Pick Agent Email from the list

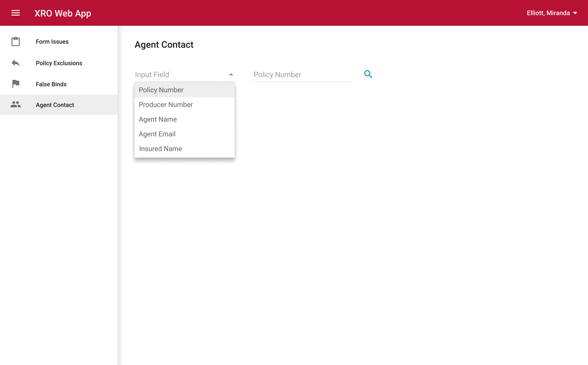coord(157,134)
